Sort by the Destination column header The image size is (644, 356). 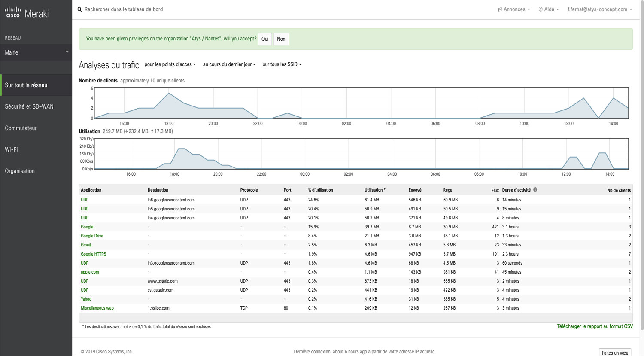click(x=158, y=190)
